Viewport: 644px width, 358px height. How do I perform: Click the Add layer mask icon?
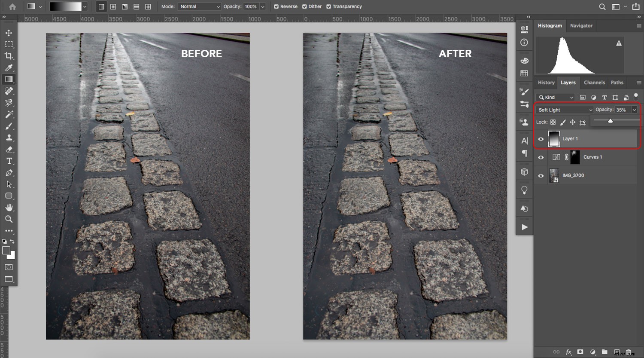(x=580, y=352)
